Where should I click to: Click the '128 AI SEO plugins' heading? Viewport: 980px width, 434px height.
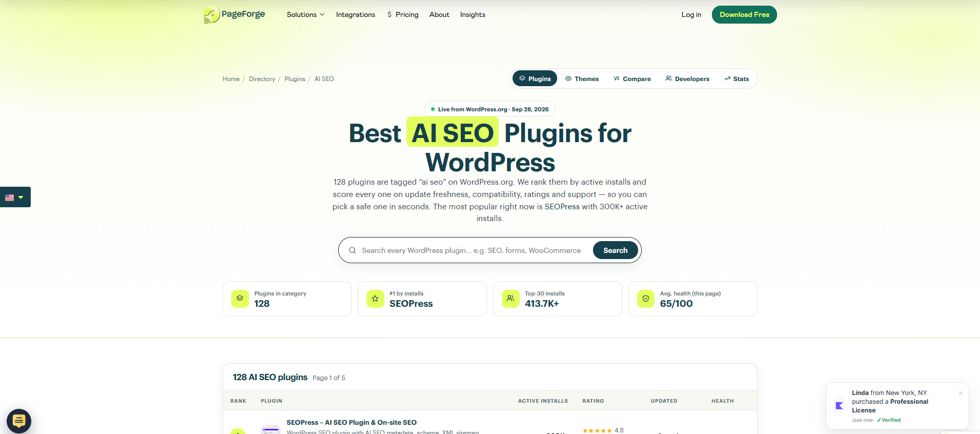click(270, 377)
